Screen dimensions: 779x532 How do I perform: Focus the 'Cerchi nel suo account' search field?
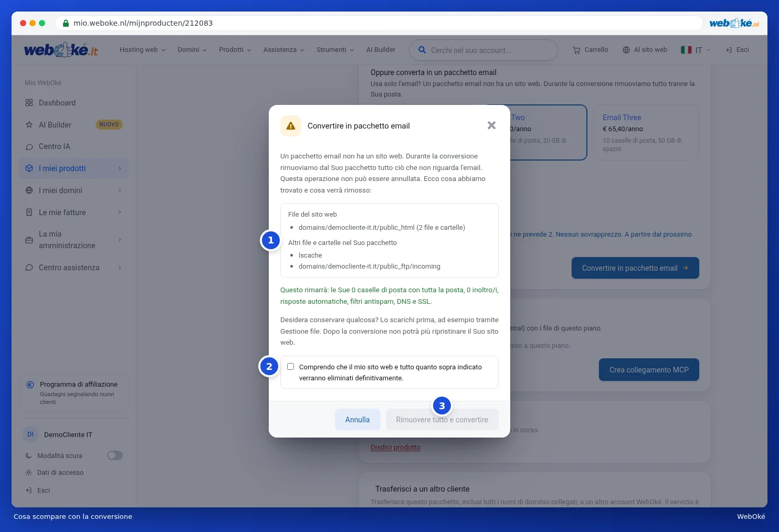[x=483, y=50]
